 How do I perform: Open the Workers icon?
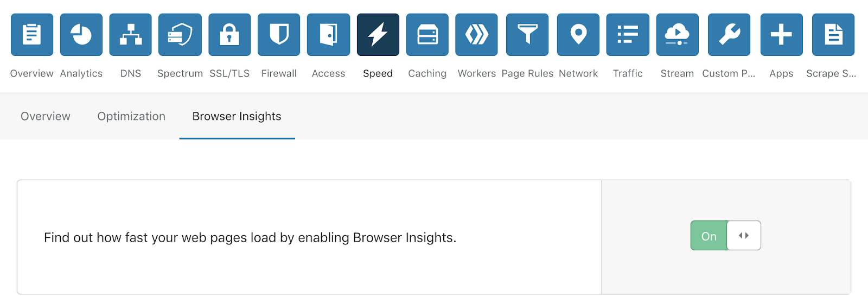click(477, 35)
